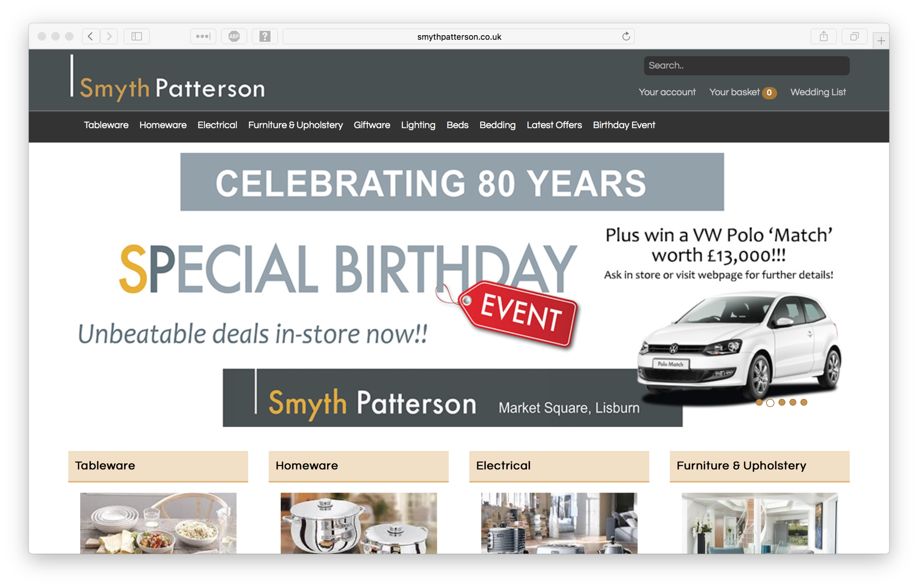
Task: Click the password dots extension icon
Action: (203, 36)
